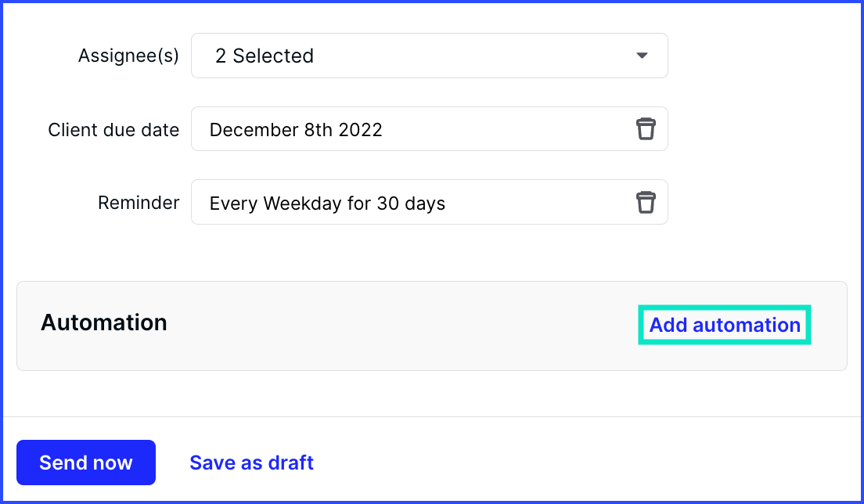This screenshot has height=504, width=864.
Task: Open the Reminder schedule field
Action: (x=429, y=202)
